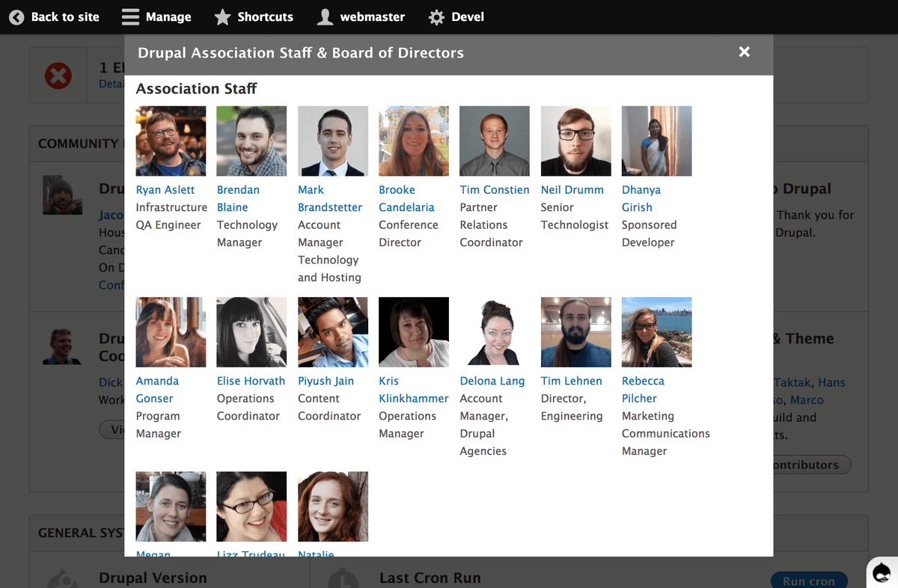Screen dimensions: 898x588
Task: Open the Devel gear menu
Action: (x=456, y=16)
